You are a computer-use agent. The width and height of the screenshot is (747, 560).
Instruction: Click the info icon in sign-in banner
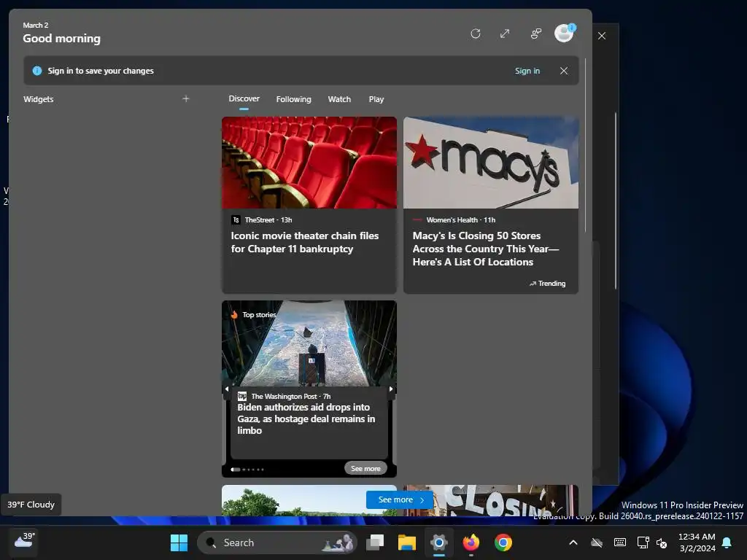(36, 71)
